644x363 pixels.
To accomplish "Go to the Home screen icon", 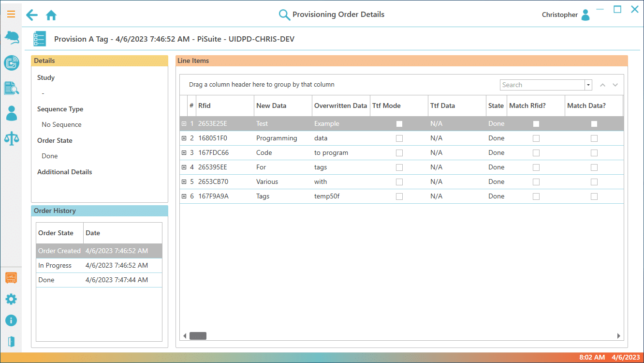I will click(x=51, y=15).
